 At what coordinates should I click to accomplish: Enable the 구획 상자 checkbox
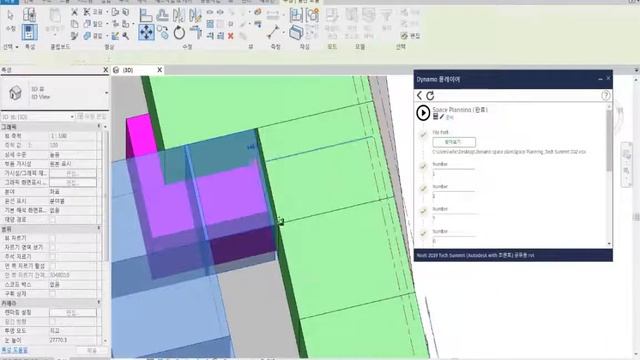52,293
